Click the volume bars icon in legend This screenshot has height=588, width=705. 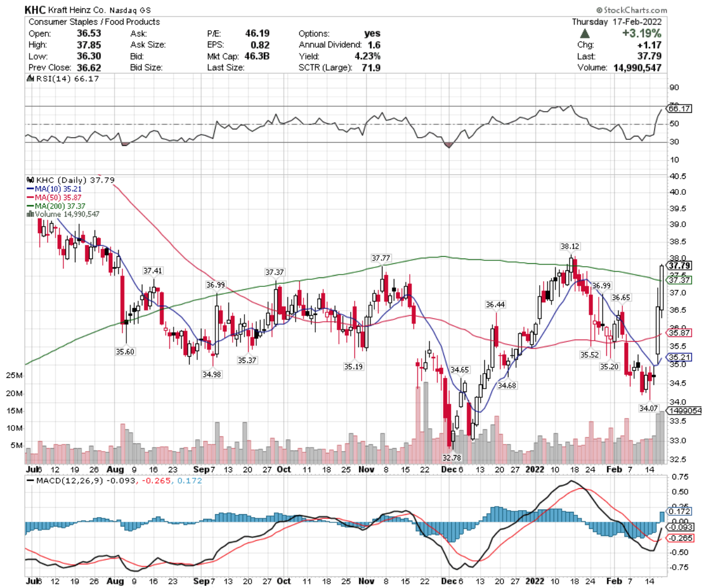[30, 214]
